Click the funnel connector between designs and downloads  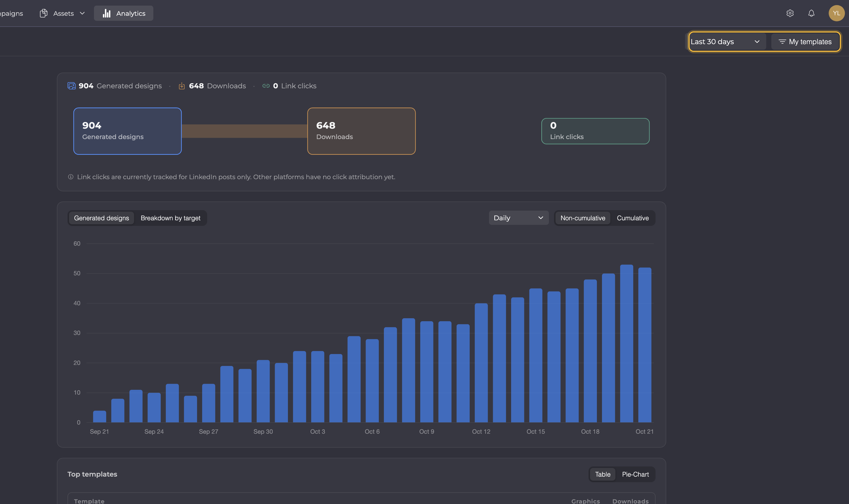pyautogui.click(x=244, y=131)
